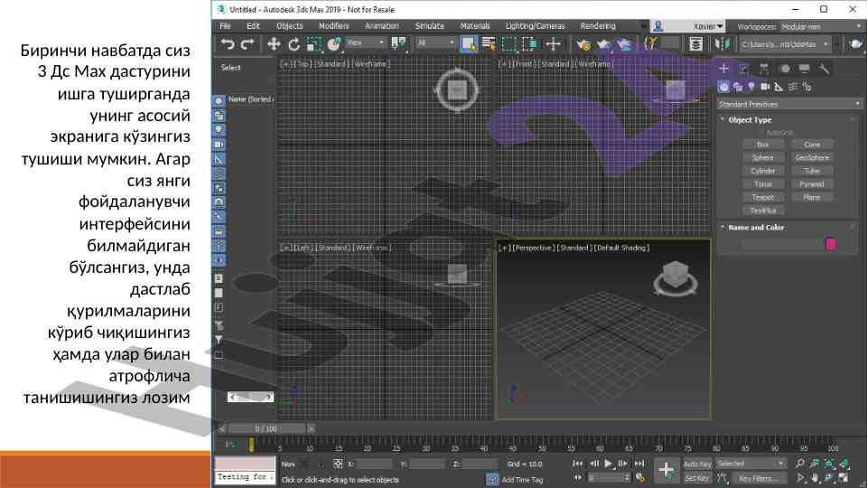Open the Standard Primitives dropdown

click(x=789, y=104)
